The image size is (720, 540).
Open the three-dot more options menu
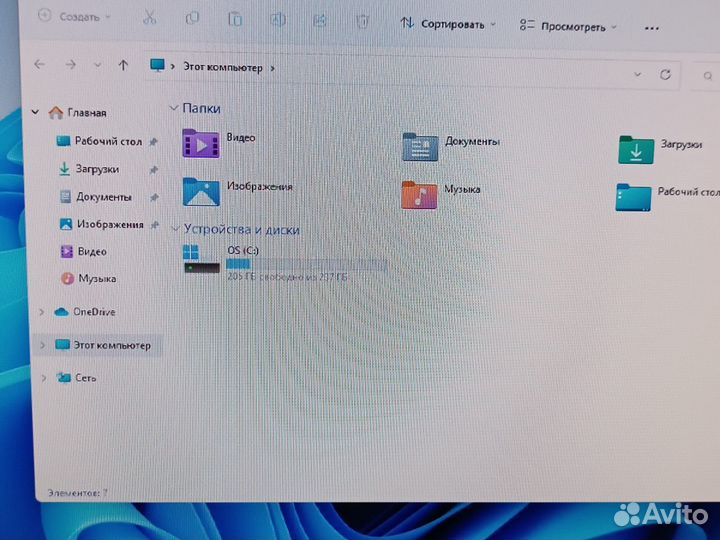(x=652, y=28)
